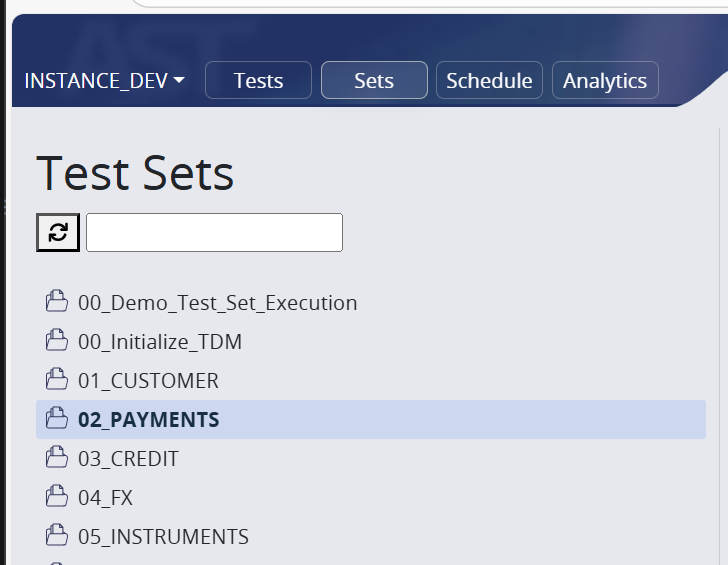Select the highlighted 02_PAYMENTS test set
This screenshot has width=728, height=565.
click(371, 420)
